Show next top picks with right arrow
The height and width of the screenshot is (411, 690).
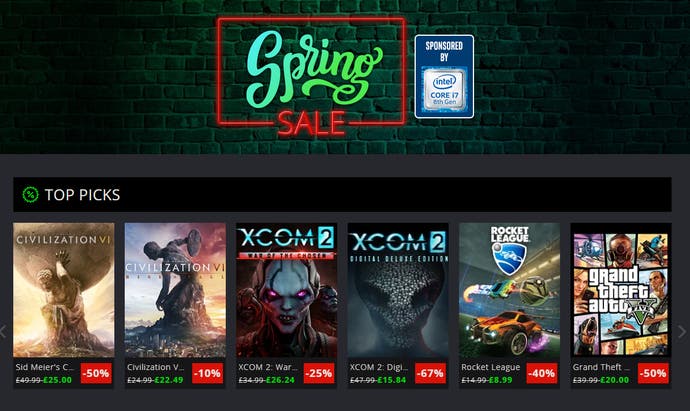[682, 331]
